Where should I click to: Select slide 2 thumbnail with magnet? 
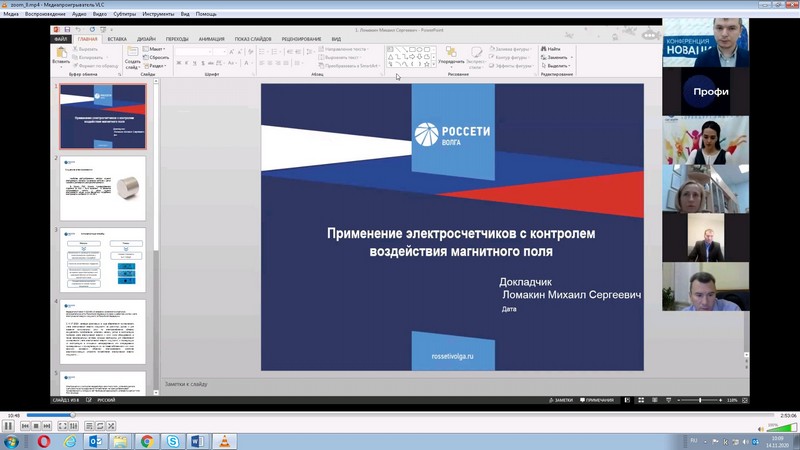pyautogui.click(x=103, y=188)
